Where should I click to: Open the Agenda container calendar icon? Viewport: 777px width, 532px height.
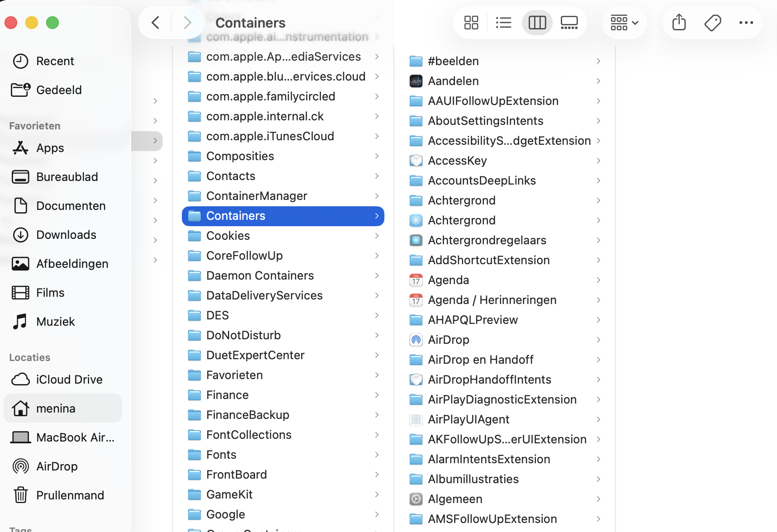pyautogui.click(x=416, y=280)
